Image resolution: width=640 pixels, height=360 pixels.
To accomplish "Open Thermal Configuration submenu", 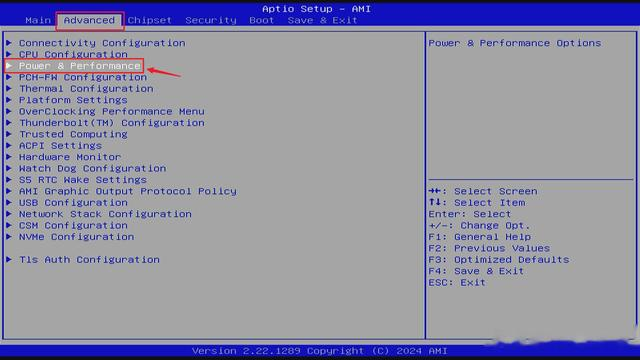I will [86, 89].
